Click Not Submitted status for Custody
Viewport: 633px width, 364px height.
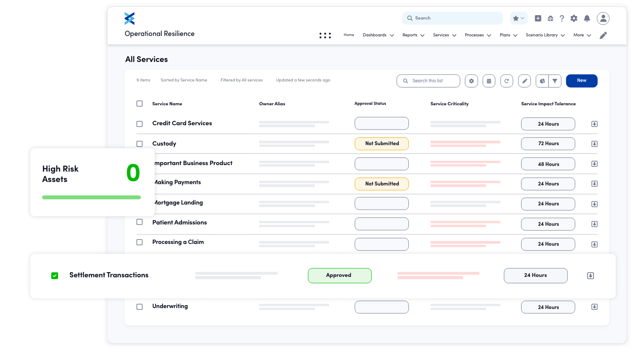tap(382, 143)
